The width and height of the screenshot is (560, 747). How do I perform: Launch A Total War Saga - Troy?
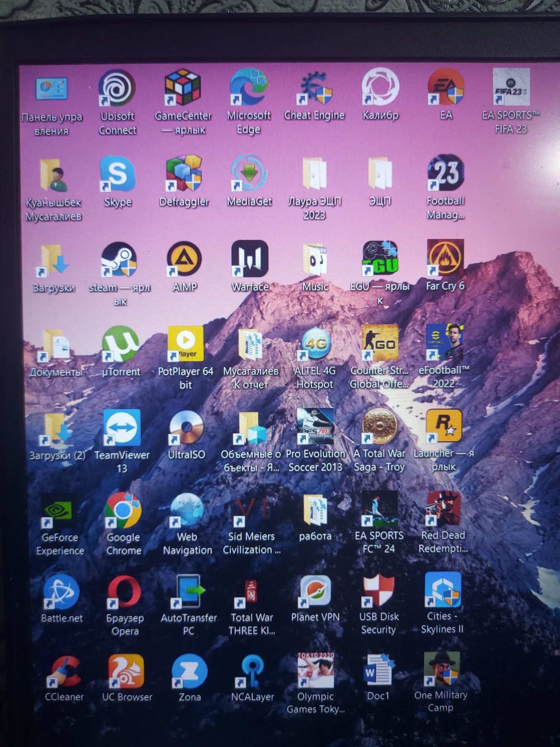[379, 426]
